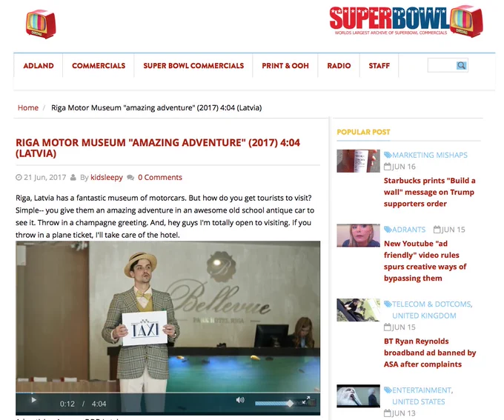
Task: Open the COMMERCIALS menu item
Action: point(99,65)
